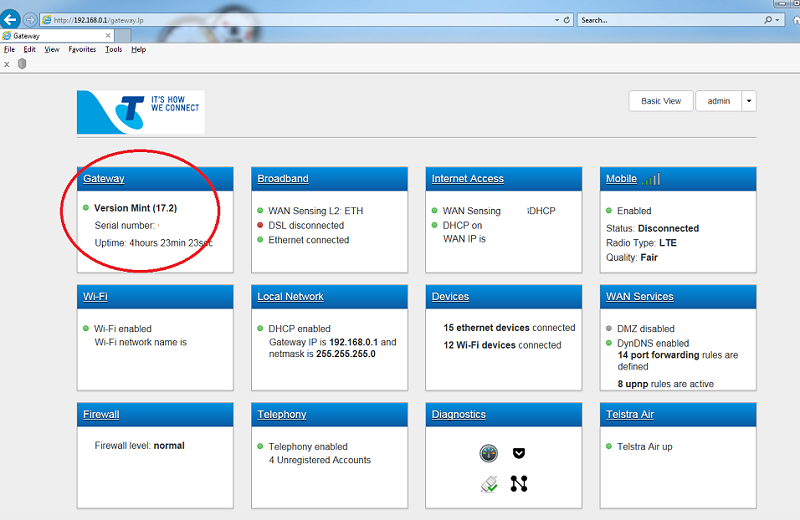The width and height of the screenshot is (800, 520).
Task: Click the '12 Wi-Fi devices connected' text
Action: click(x=502, y=345)
